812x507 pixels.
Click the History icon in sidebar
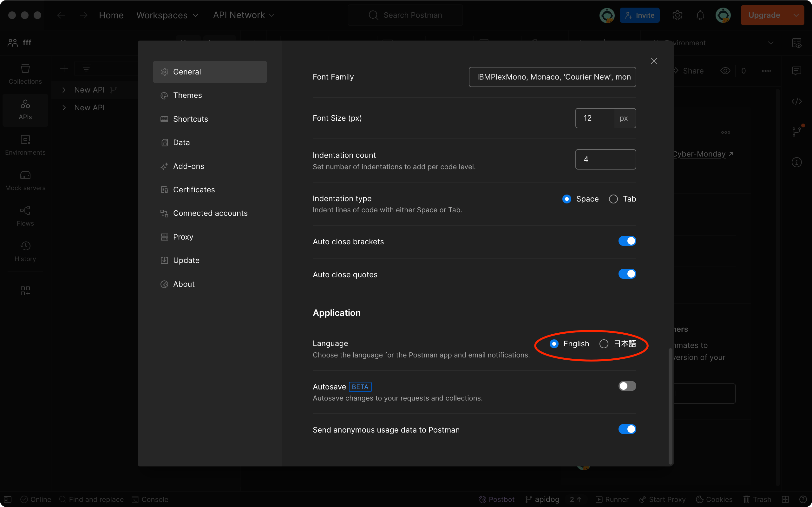(x=25, y=245)
